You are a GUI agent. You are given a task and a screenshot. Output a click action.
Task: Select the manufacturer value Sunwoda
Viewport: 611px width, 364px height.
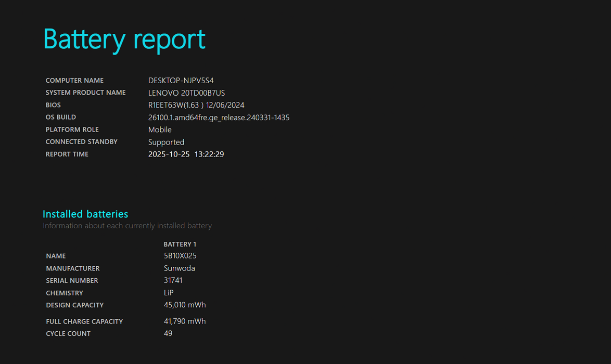pyautogui.click(x=180, y=268)
